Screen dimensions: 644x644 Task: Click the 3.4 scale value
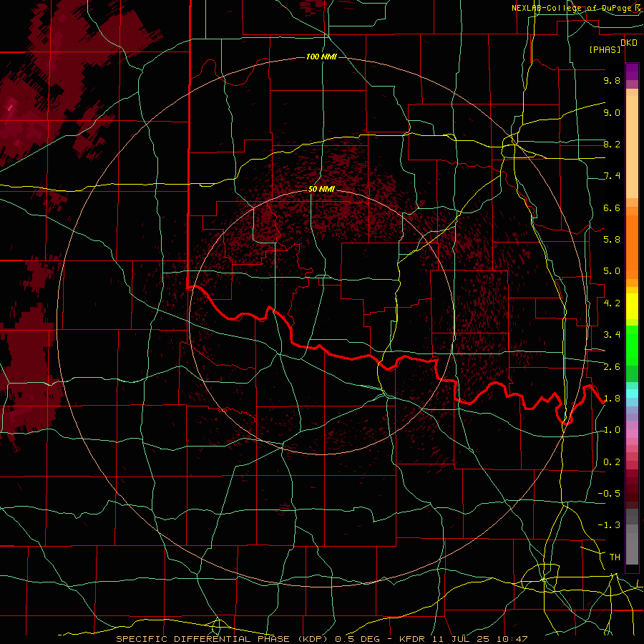pyautogui.click(x=612, y=335)
